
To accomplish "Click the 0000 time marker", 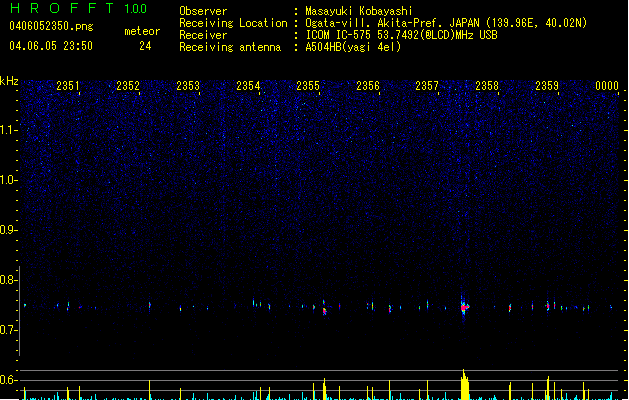I will click(607, 86).
